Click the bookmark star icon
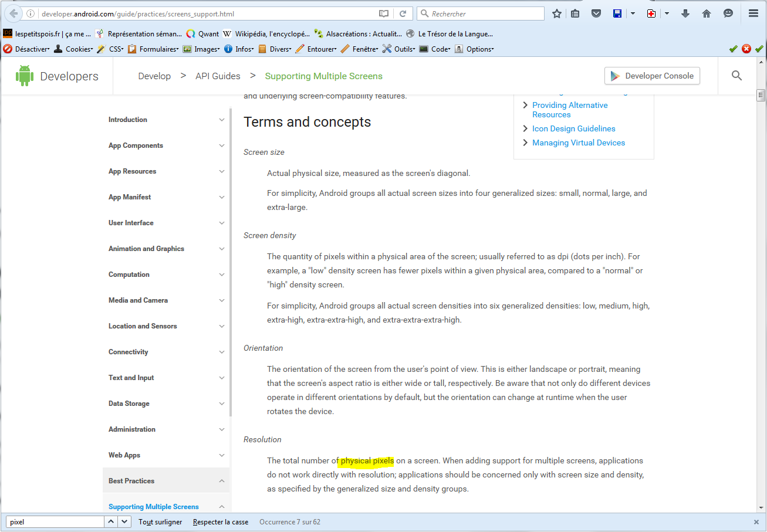Viewport: 767px width, 532px height. click(557, 13)
